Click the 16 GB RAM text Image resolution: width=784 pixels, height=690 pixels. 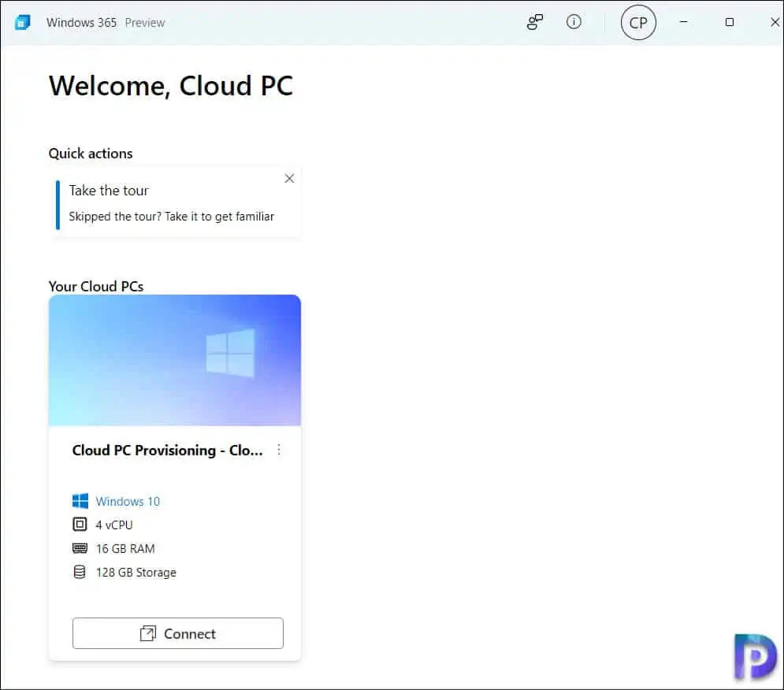tap(125, 548)
